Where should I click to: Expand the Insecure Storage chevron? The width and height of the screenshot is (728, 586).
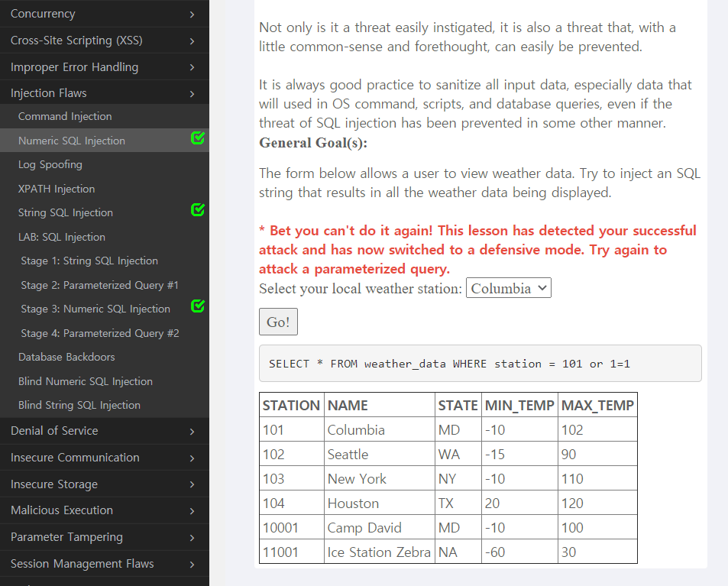point(193,485)
